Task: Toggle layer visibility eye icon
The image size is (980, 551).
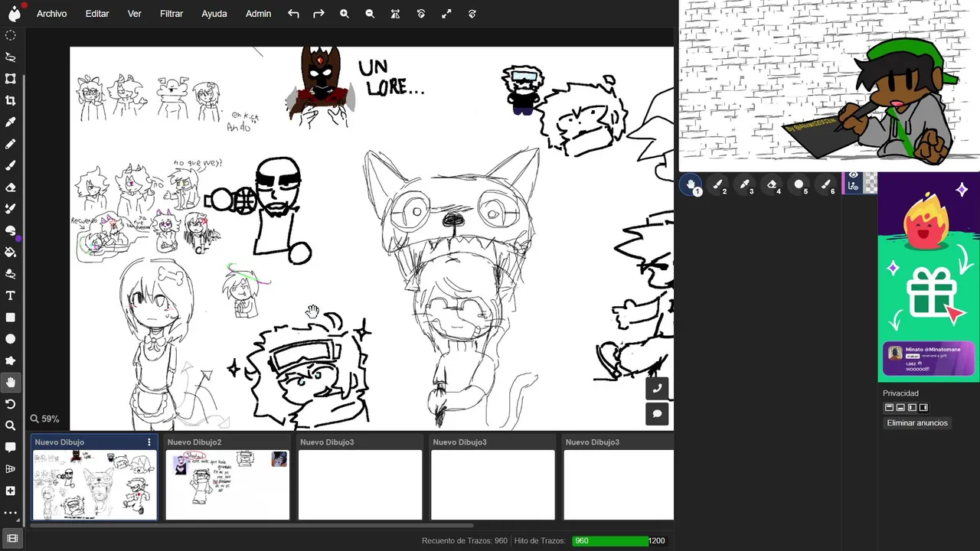Action: (x=854, y=175)
